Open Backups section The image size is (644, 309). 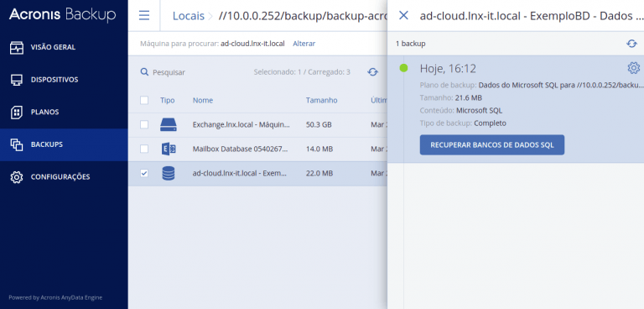click(64, 144)
